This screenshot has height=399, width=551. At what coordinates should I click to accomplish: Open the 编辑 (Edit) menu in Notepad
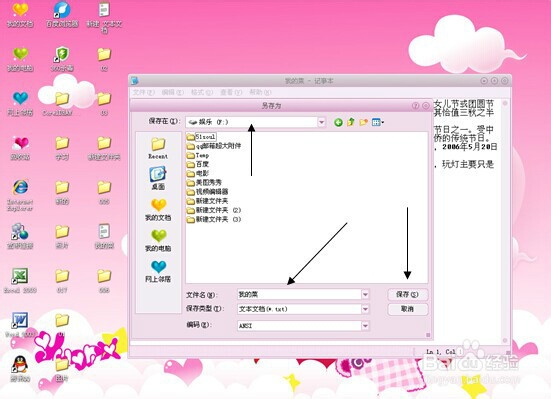pyautogui.click(x=172, y=92)
